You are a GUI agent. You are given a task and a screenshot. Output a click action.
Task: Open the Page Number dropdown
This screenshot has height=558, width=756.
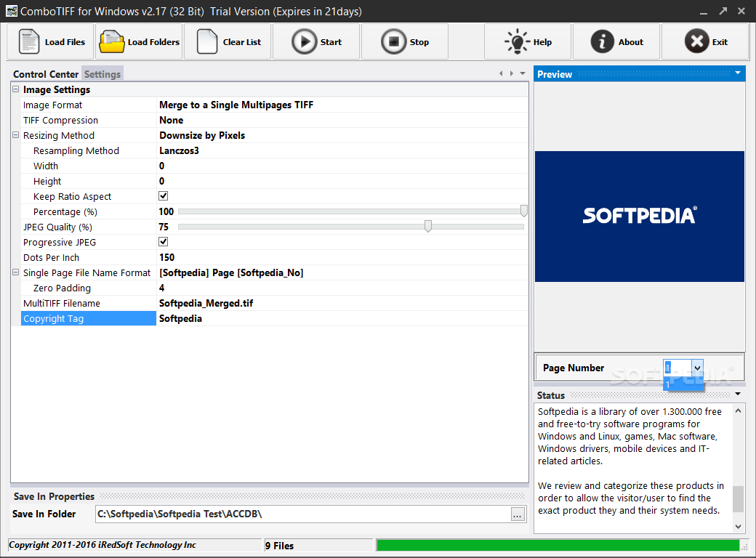click(697, 368)
